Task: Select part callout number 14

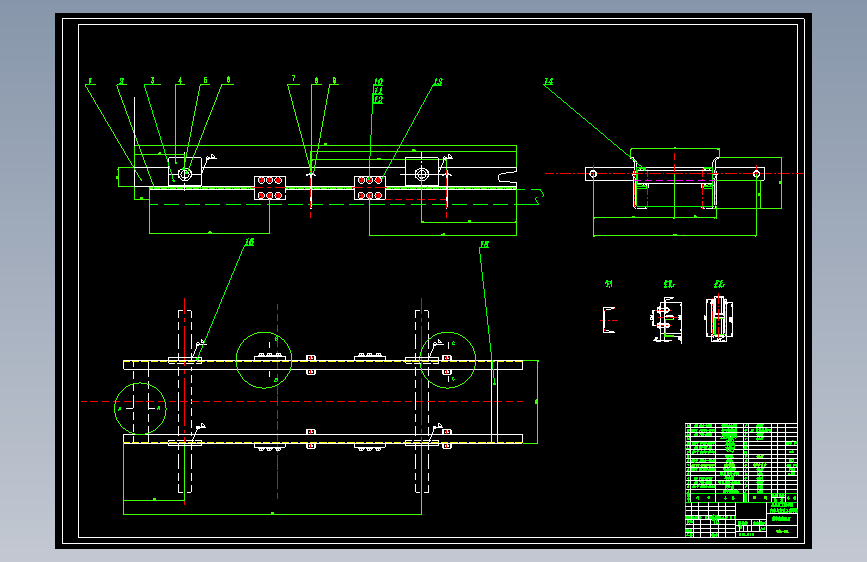Action: 549,81
